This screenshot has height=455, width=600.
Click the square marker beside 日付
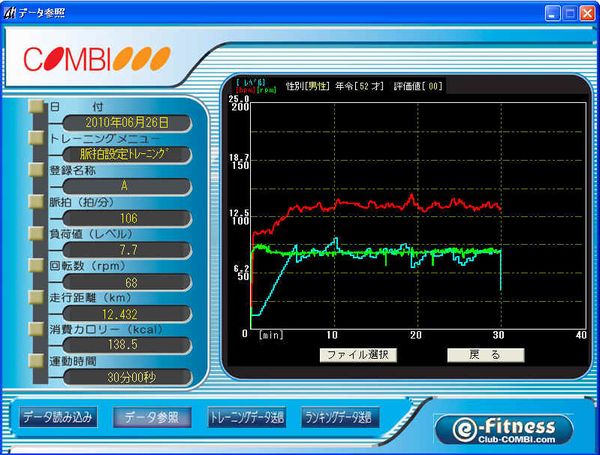click(x=37, y=106)
